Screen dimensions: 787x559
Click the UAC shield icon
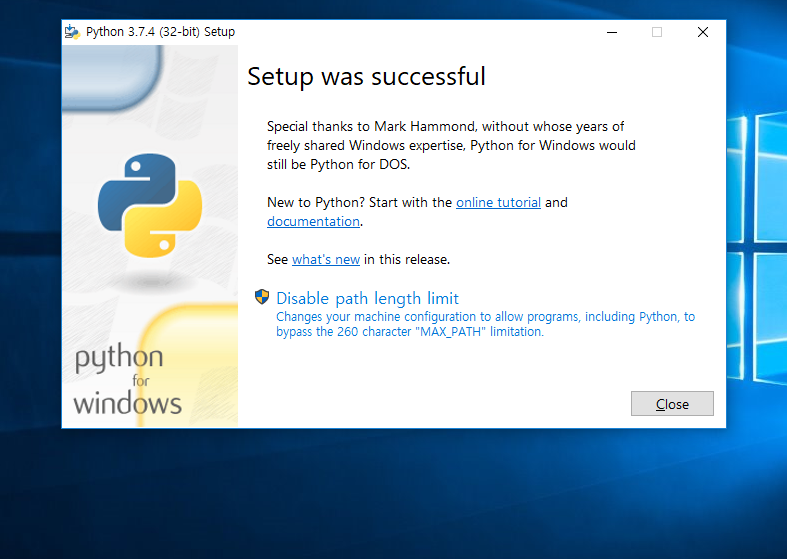(262, 297)
